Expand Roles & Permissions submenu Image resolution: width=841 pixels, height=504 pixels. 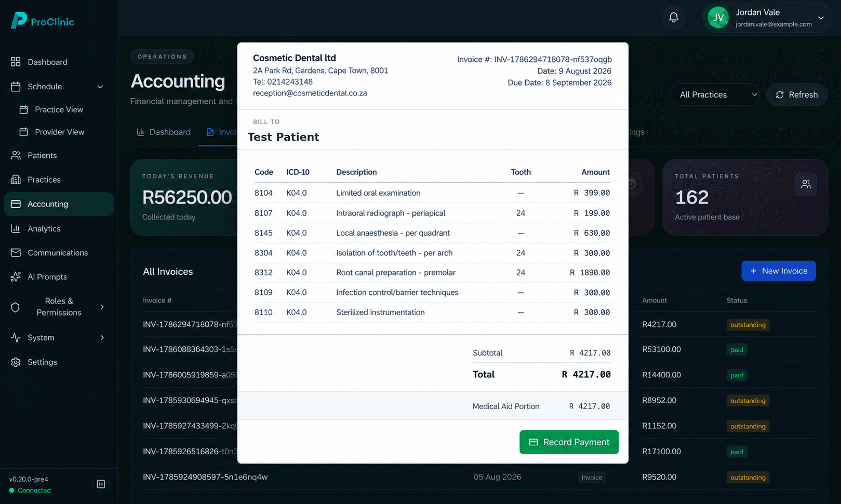click(x=102, y=307)
